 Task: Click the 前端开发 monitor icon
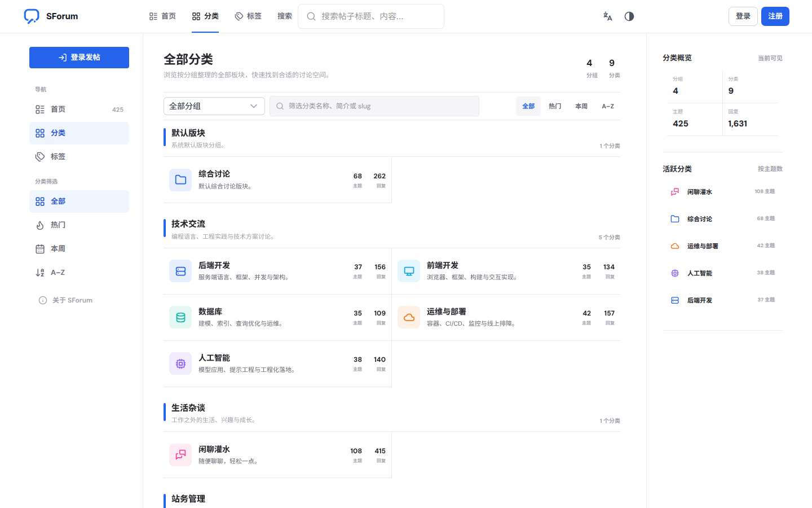tap(409, 271)
